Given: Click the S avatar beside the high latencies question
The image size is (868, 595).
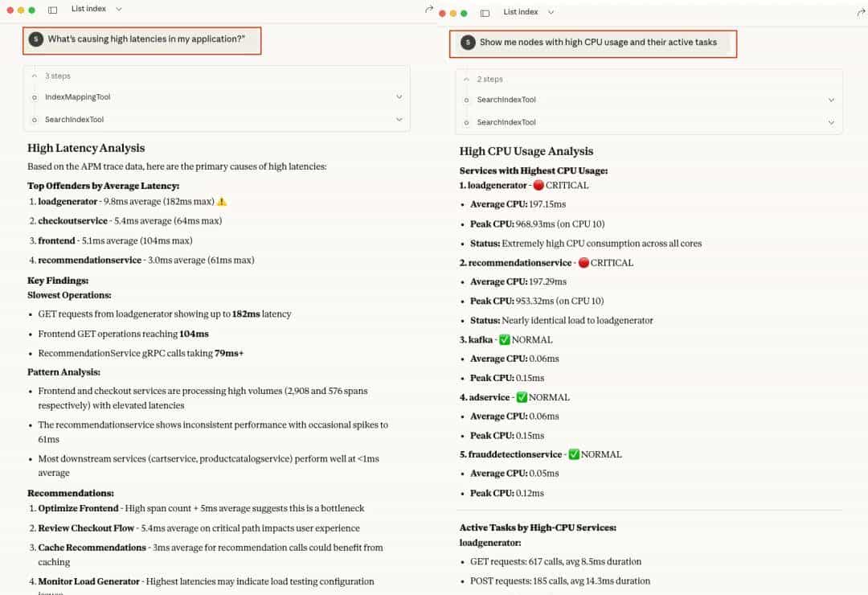Looking at the screenshot, I should pyautogui.click(x=35, y=39).
